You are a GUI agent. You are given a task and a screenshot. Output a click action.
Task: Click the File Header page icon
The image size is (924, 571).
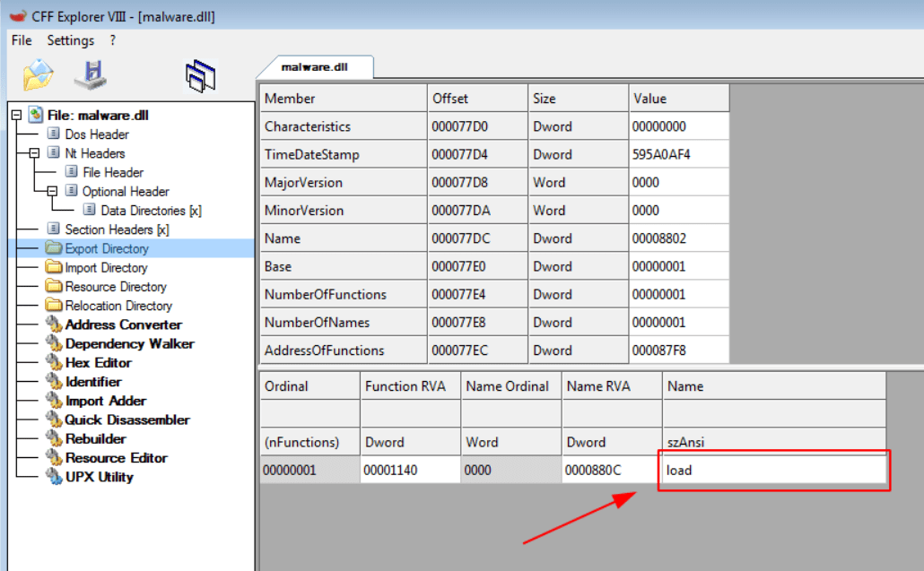[x=71, y=171]
